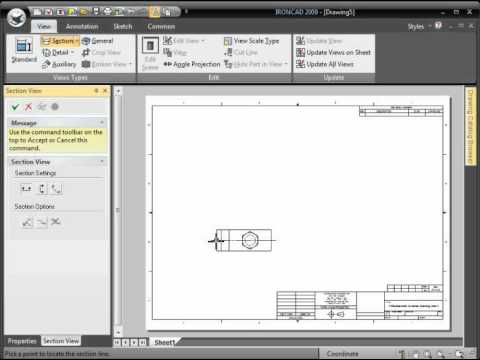Viewport: 480px width, 360px height.
Task: Collapse the Section View group expander
Action: point(102,161)
